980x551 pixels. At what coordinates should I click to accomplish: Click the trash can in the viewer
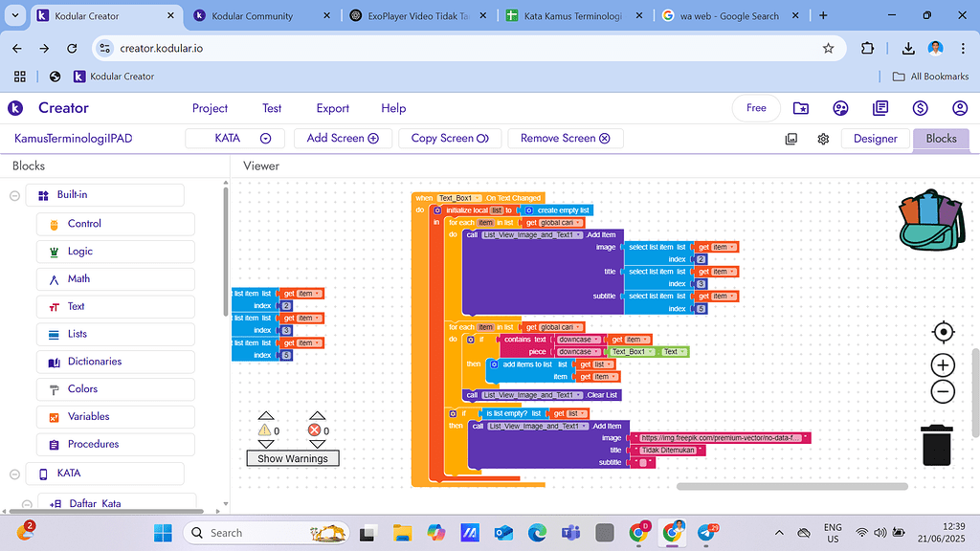[x=937, y=445]
